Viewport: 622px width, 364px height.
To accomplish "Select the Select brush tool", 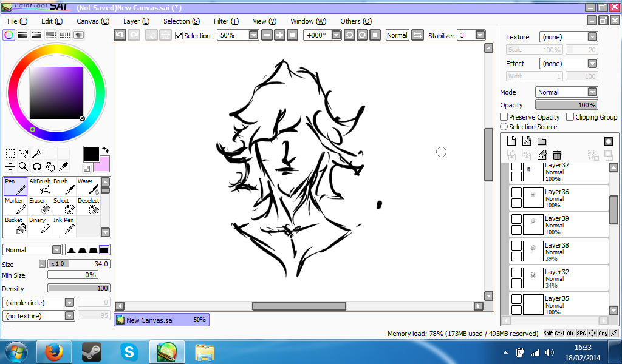I will pos(64,206).
